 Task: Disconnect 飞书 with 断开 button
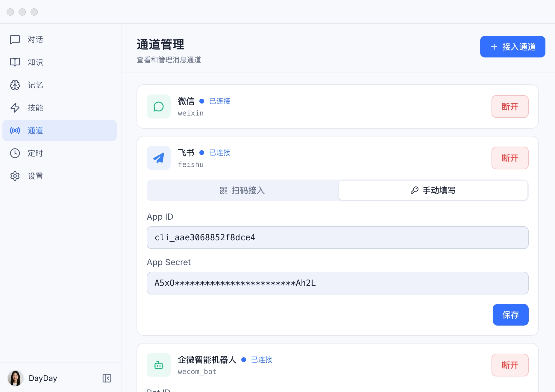click(510, 158)
